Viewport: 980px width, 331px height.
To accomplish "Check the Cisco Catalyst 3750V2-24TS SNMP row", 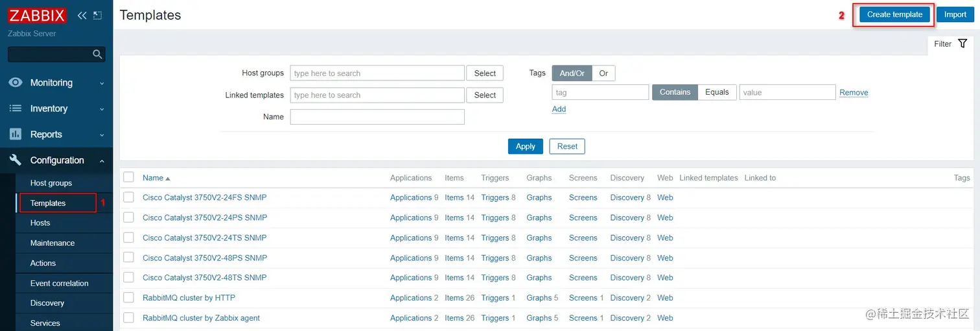I will pyautogui.click(x=128, y=238).
